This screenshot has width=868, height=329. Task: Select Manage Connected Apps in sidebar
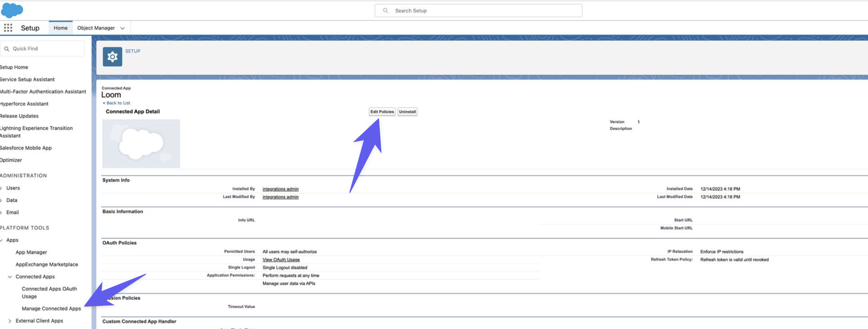point(51,308)
